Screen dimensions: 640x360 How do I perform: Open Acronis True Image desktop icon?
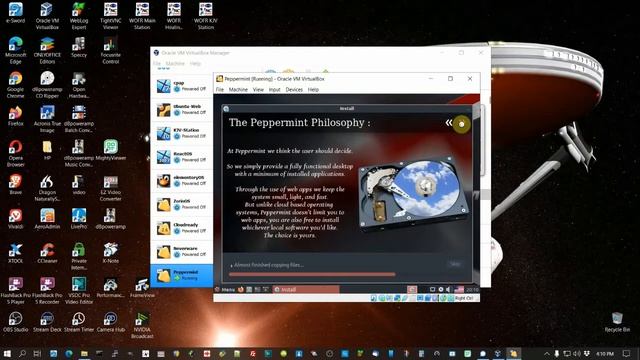tap(47, 118)
